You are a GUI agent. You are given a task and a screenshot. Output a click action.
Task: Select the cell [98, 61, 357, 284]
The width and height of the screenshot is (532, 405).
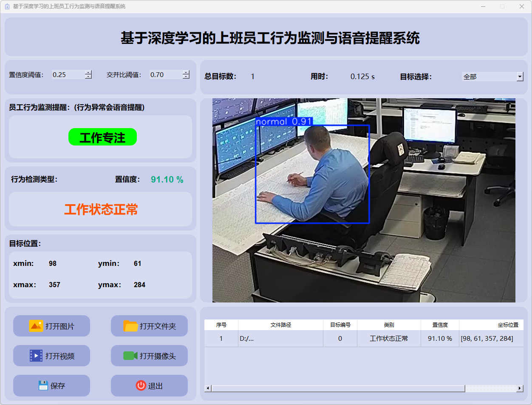491,339
